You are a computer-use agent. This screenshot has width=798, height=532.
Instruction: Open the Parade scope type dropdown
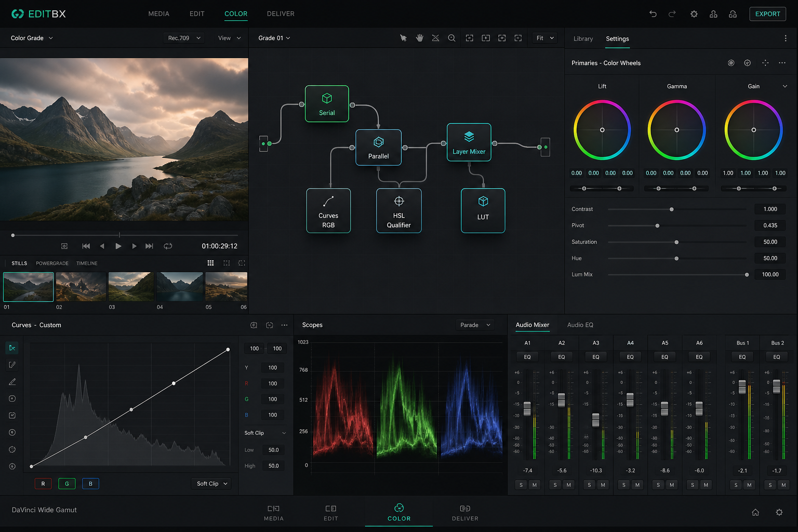[x=475, y=325]
